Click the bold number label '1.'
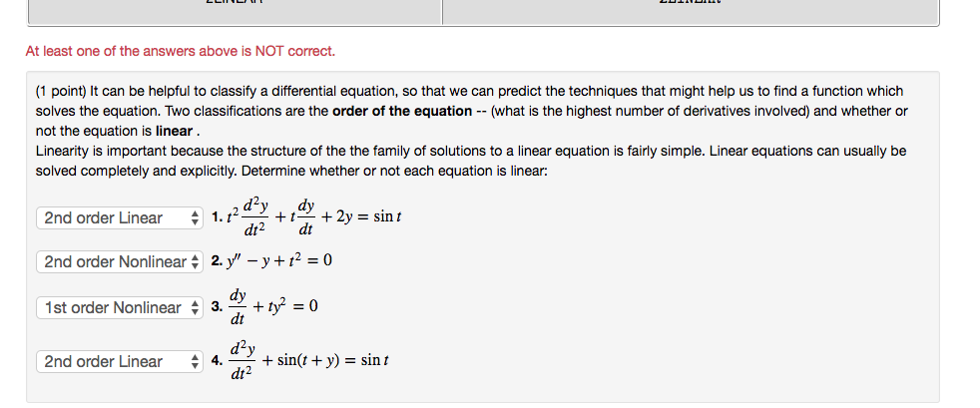Image resolution: width=980 pixels, height=408 pixels. tap(217, 217)
